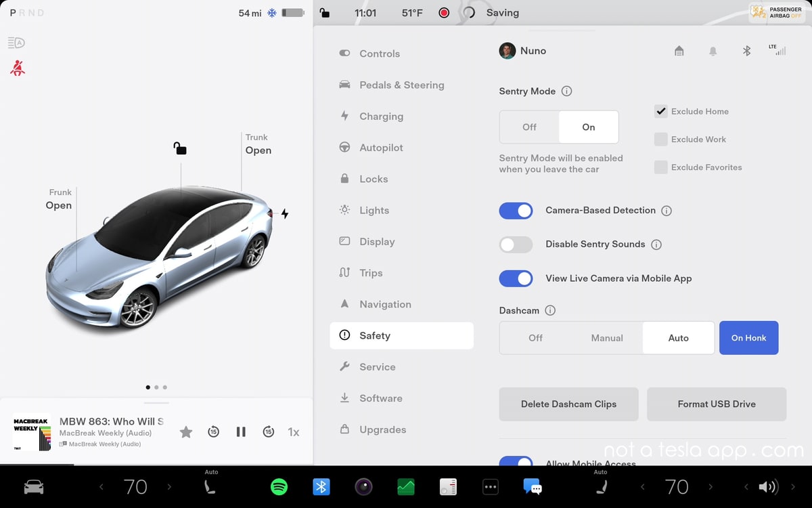Select the Lights settings icon
This screenshot has width=812, height=508.
(344, 210)
